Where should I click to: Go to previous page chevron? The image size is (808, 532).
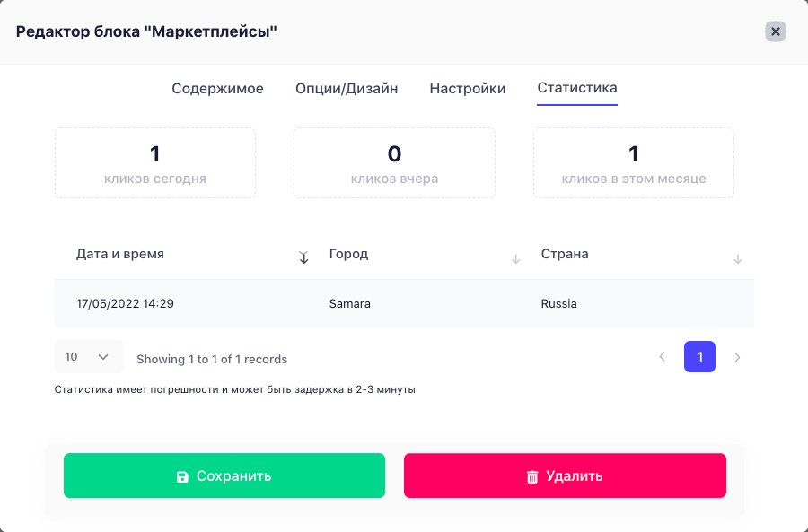click(663, 356)
